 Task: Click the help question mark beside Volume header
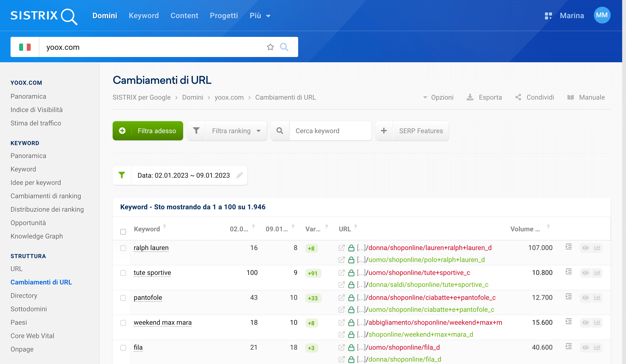pyautogui.click(x=548, y=227)
